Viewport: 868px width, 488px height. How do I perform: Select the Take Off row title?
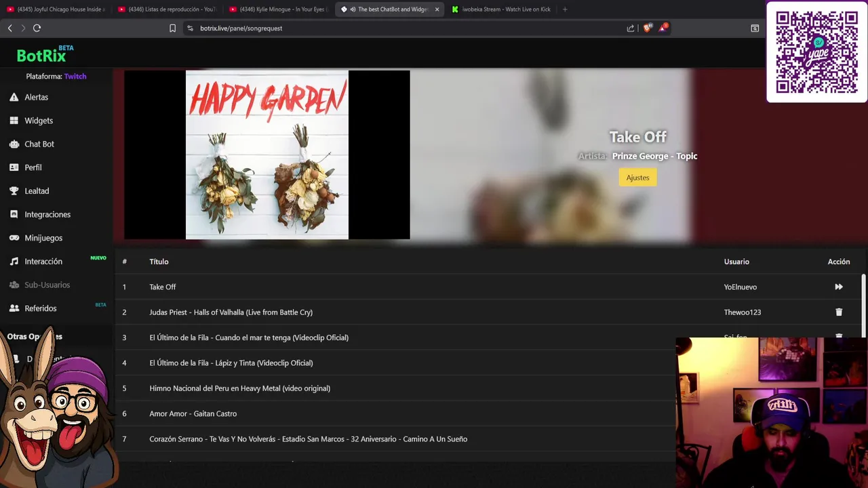pyautogui.click(x=163, y=287)
